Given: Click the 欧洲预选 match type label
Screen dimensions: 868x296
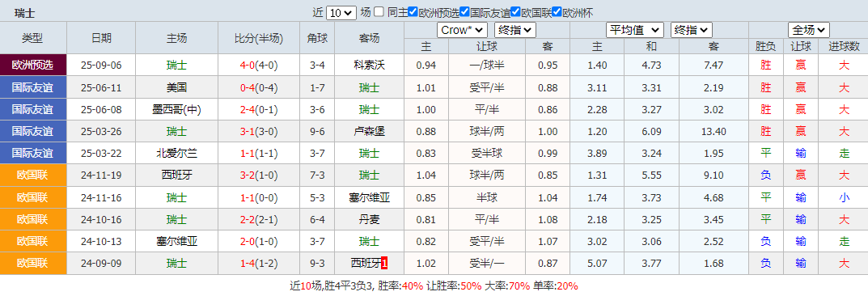Looking at the screenshot, I should (x=33, y=66).
